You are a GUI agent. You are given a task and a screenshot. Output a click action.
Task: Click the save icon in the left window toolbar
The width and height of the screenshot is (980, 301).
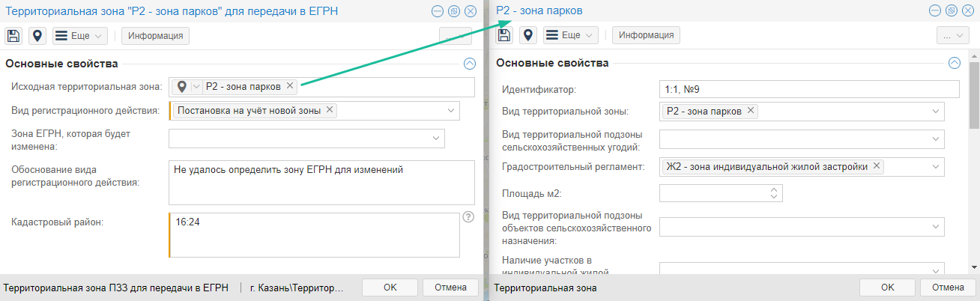pos(13,36)
